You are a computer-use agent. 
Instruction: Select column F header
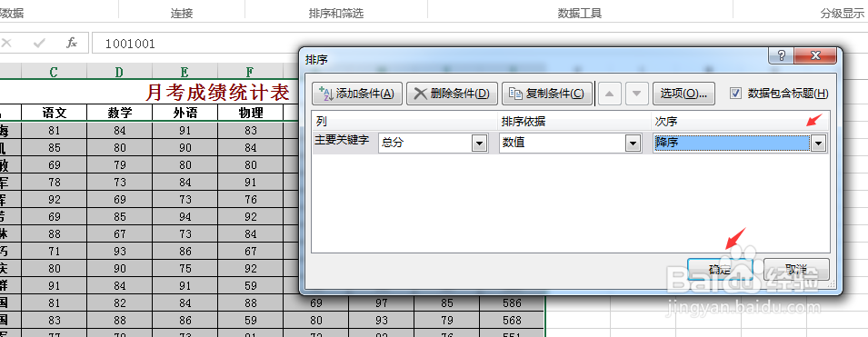(250, 72)
